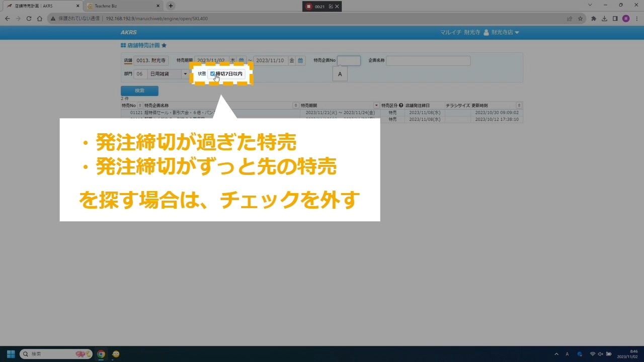
Task: Open Chrome from the Windows taskbar
Action: (x=101, y=354)
